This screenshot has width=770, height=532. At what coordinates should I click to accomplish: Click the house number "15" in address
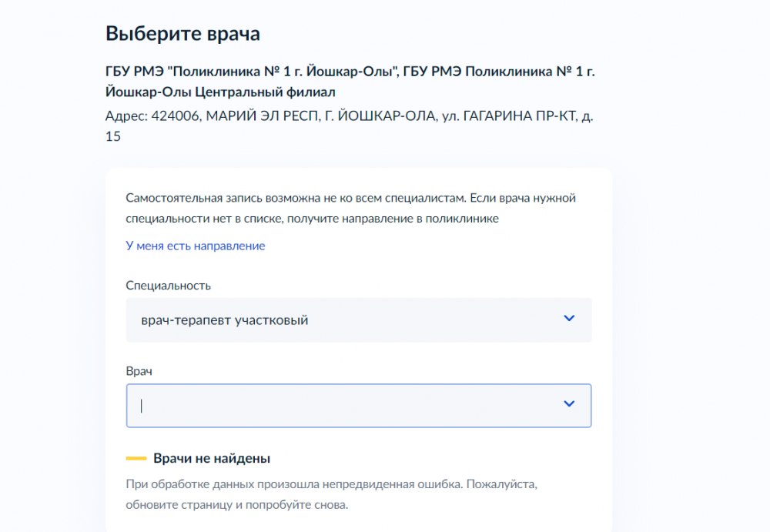[x=113, y=137]
